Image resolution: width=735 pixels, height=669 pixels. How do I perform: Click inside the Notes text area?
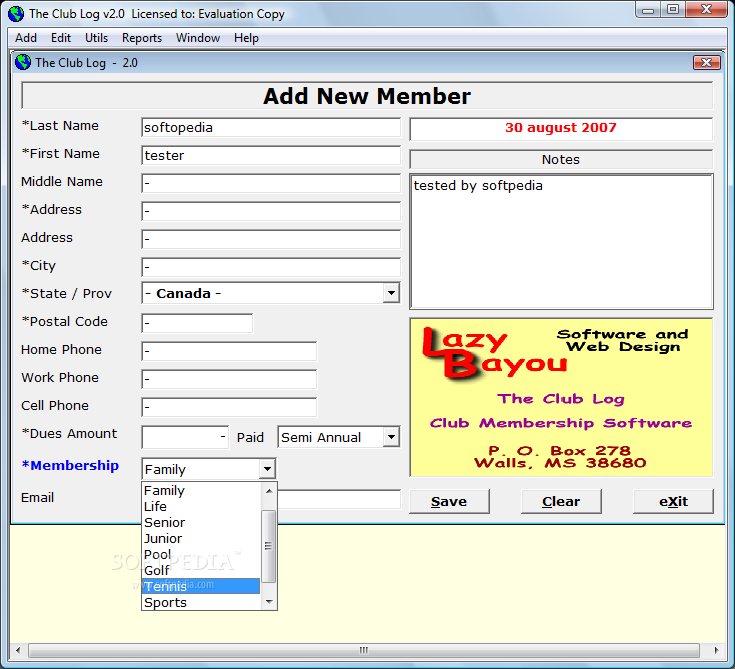pos(562,242)
